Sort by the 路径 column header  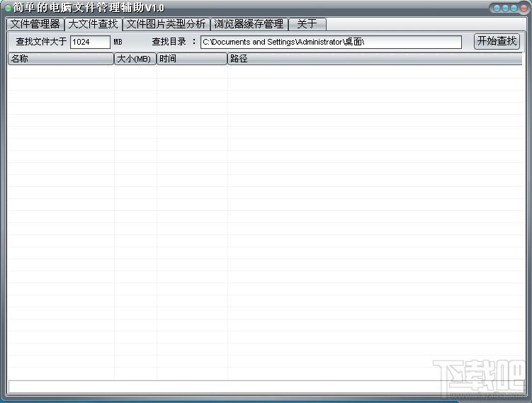375,59
